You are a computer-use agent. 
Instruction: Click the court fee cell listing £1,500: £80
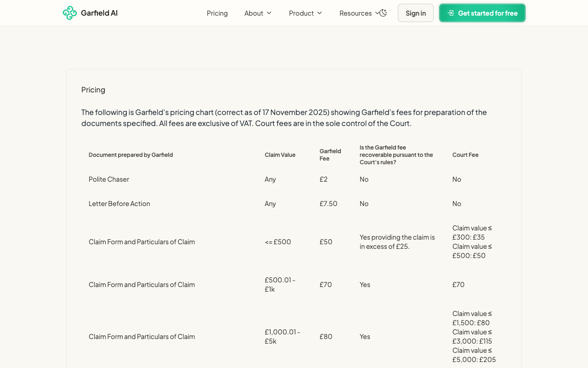[x=474, y=337]
